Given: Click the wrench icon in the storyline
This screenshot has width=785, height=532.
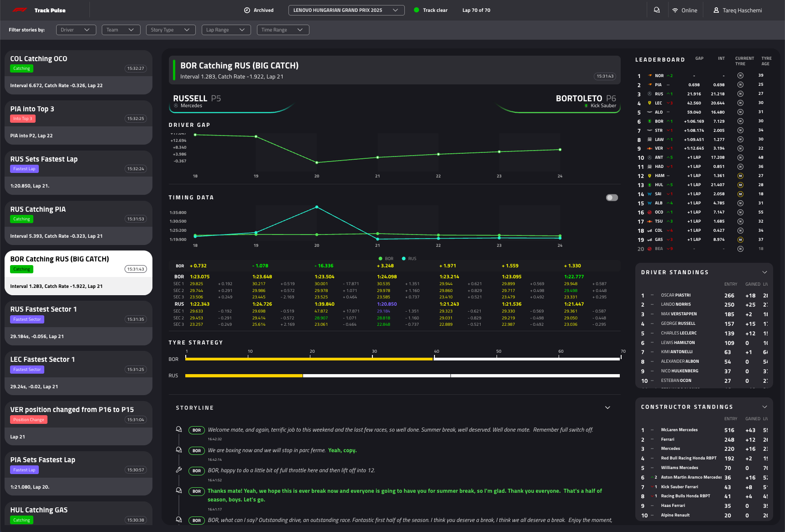Looking at the screenshot, I should [179, 469].
